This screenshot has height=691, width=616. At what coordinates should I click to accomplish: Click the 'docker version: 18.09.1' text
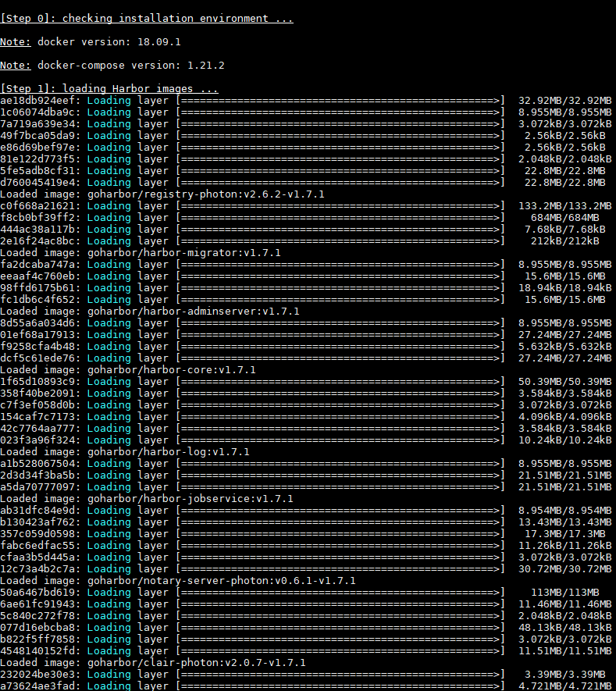[x=109, y=42]
